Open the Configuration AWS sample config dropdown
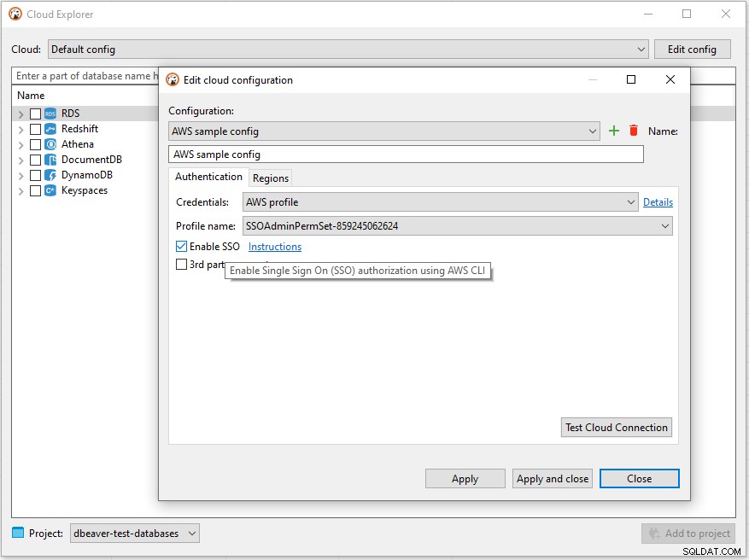The height and width of the screenshot is (560, 749). tap(383, 131)
